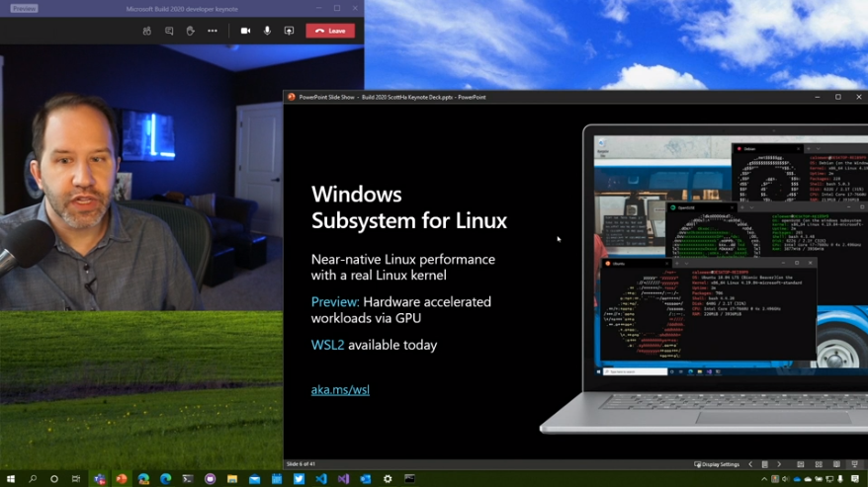Show participants in the Teams meeting
This screenshot has width=868, height=487.
[x=146, y=31]
